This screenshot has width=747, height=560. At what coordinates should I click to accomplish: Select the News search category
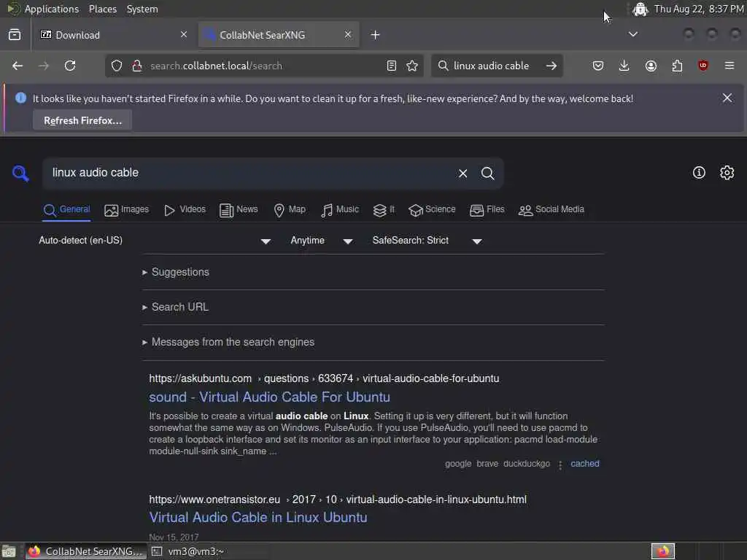239,209
